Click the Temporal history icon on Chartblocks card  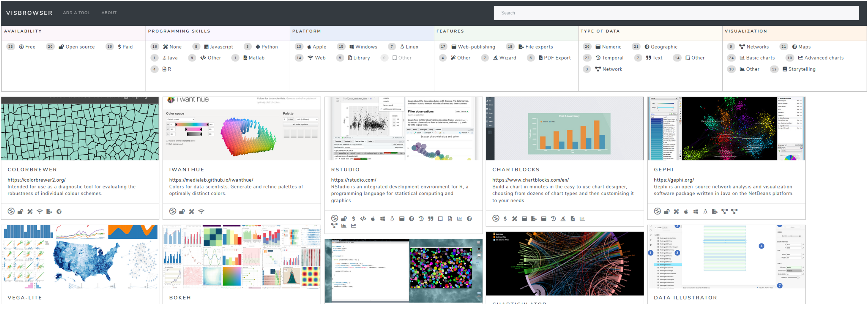(553, 219)
